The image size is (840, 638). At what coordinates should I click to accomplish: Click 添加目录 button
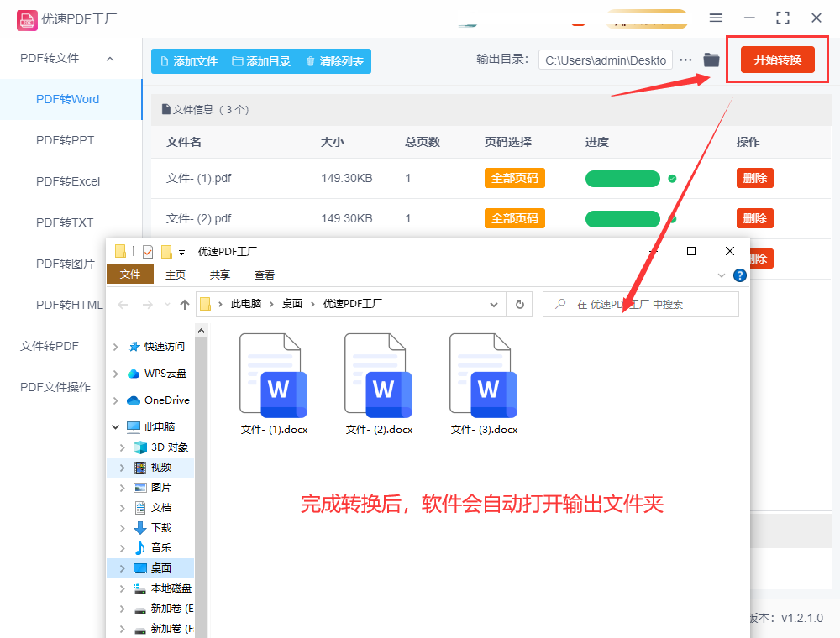(261, 61)
